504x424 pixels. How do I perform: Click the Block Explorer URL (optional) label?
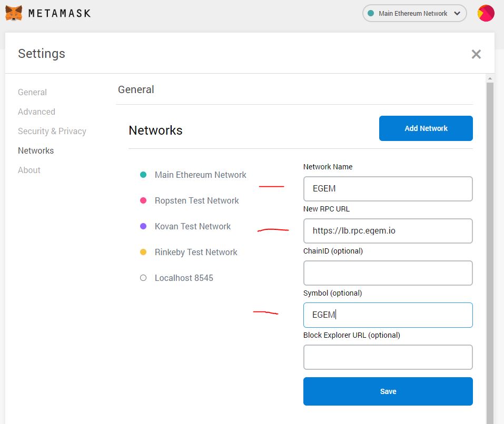coord(352,335)
